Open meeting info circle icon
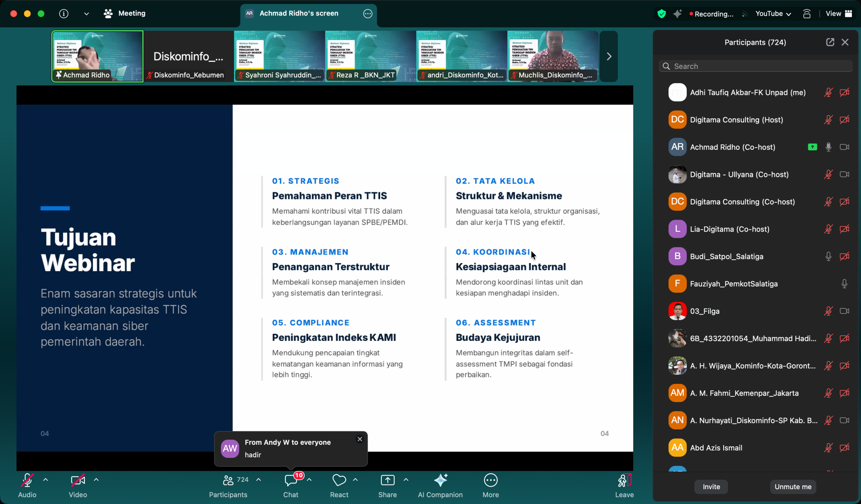 pos(64,14)
